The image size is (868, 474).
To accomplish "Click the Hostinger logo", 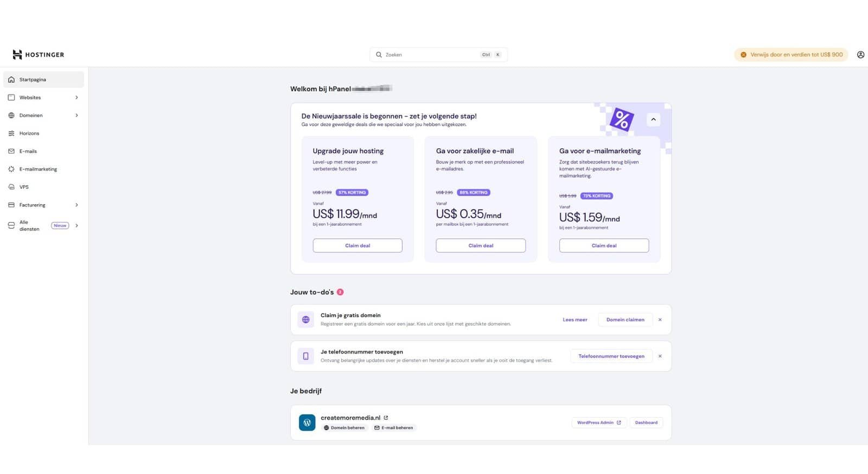I will point(38,55).
